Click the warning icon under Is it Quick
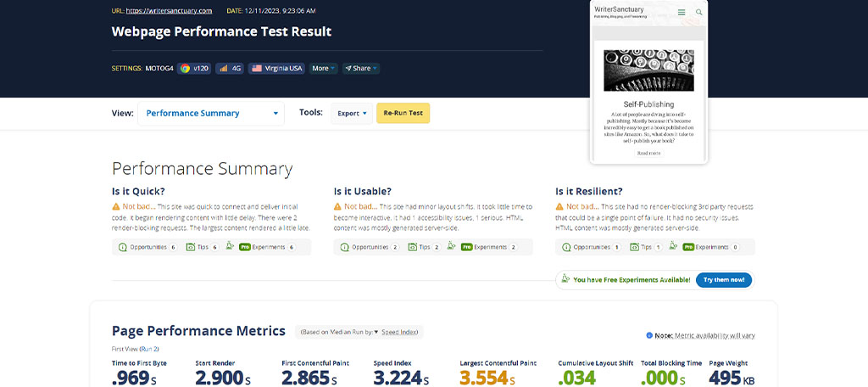 (x=115, y=207)
